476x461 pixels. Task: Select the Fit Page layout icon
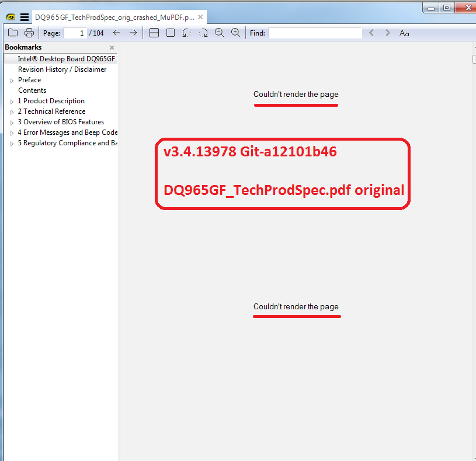[x=169, y=33]
